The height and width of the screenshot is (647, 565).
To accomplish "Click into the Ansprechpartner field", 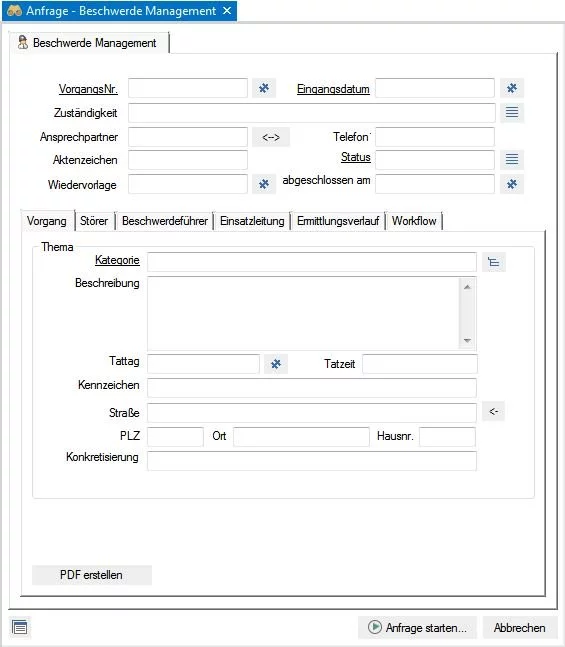I will point(188,137).
